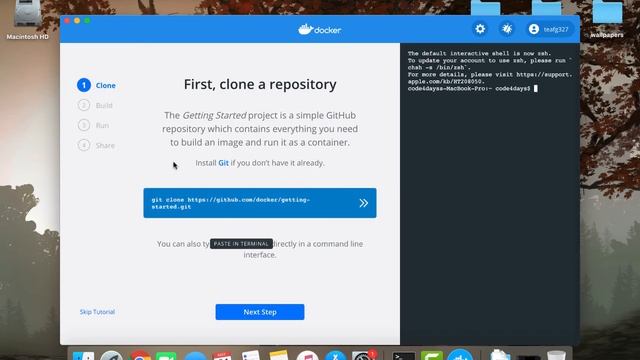The image size is (640, 360).
Task: Open Docker Desktop in the dock
Action: pos(460,356)
